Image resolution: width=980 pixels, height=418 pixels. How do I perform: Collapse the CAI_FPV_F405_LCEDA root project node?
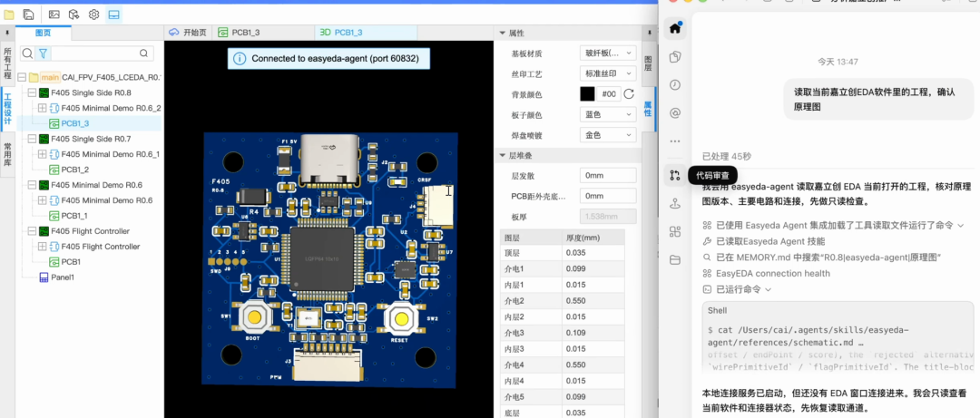pos(22,77)
